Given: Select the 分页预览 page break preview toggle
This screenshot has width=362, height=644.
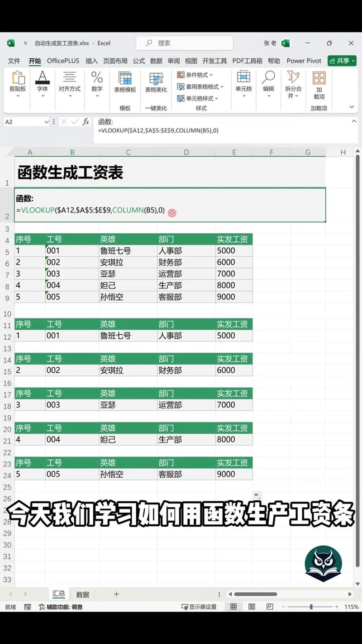Looking at the screenshot, I should pyautogui.click(x=270, y=607).
